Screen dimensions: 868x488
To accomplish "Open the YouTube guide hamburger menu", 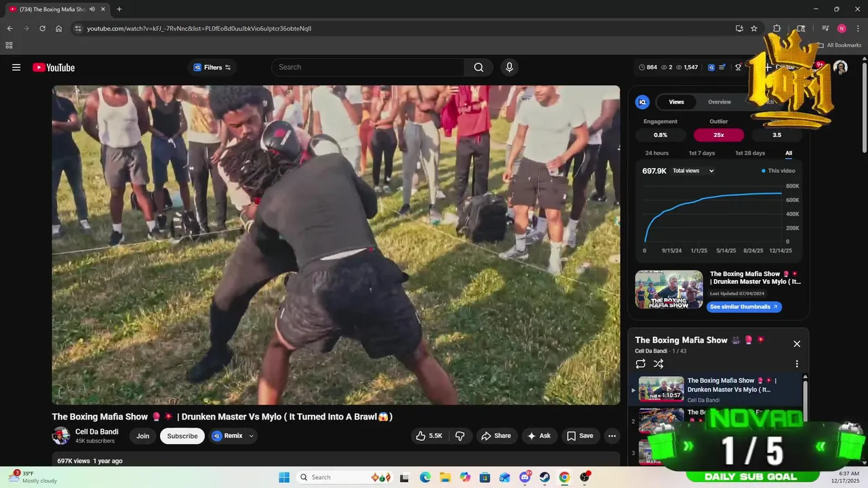I will pos(16,67).
